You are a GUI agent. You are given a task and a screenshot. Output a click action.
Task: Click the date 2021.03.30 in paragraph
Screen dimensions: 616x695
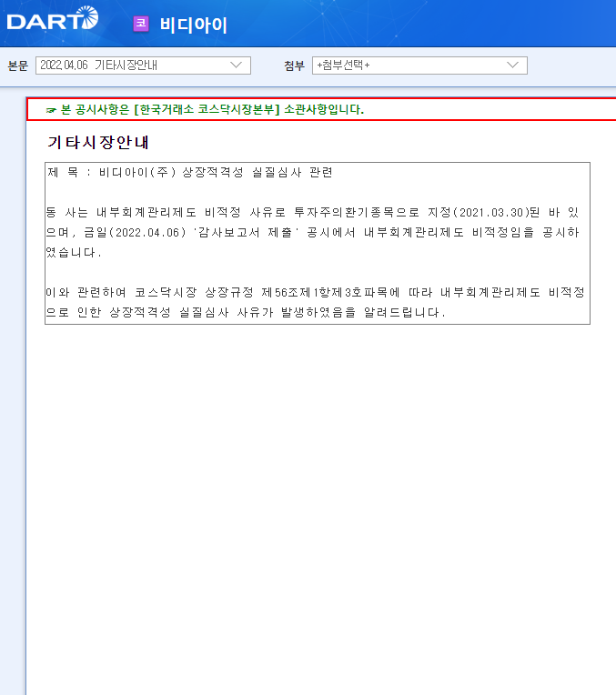491,213
